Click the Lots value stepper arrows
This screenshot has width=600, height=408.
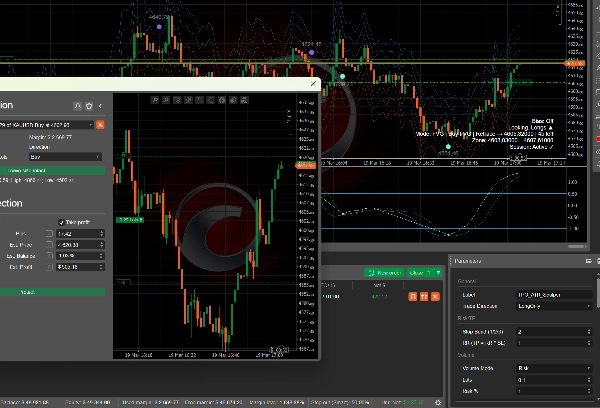589,380
